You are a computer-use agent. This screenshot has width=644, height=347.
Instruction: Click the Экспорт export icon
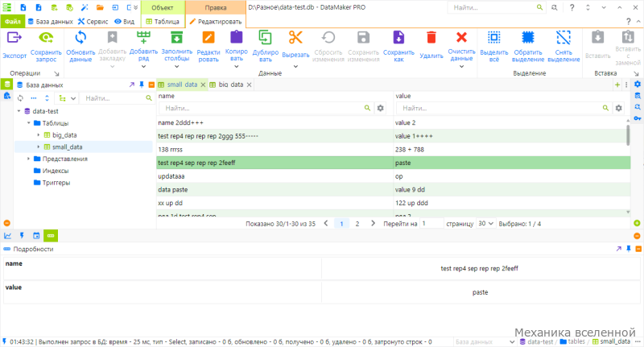coord(14,38)
